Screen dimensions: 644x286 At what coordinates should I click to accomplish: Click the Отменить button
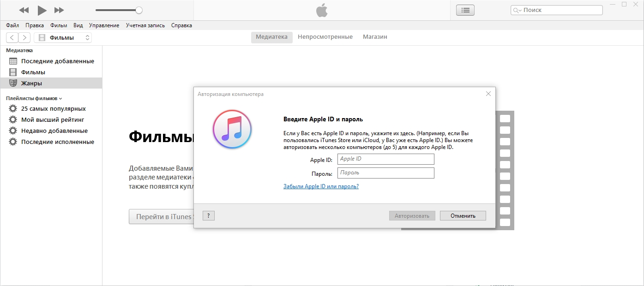coord(463,216)
